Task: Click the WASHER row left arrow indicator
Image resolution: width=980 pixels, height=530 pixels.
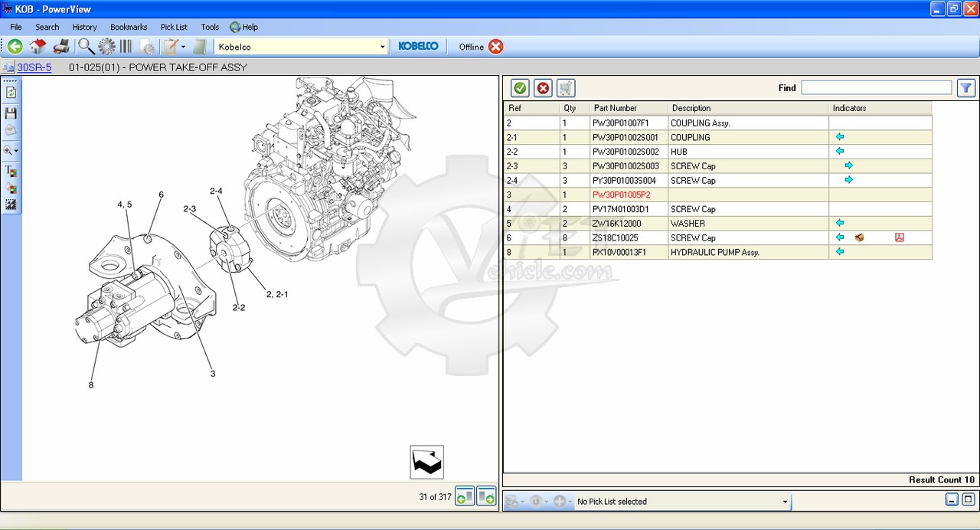Action: click(x=840, y=223)
